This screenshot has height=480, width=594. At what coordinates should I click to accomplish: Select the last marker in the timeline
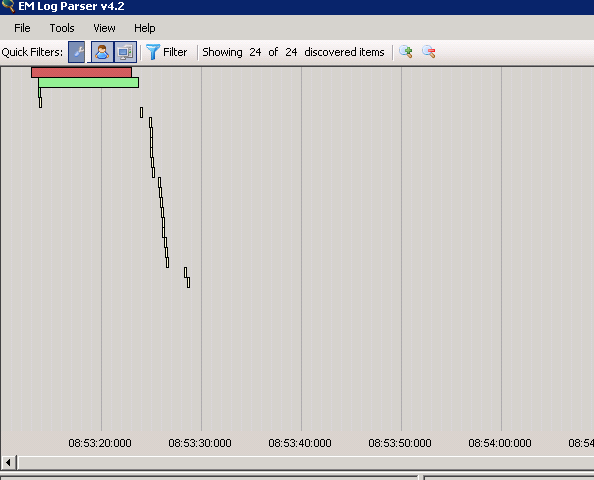point(189,282)
